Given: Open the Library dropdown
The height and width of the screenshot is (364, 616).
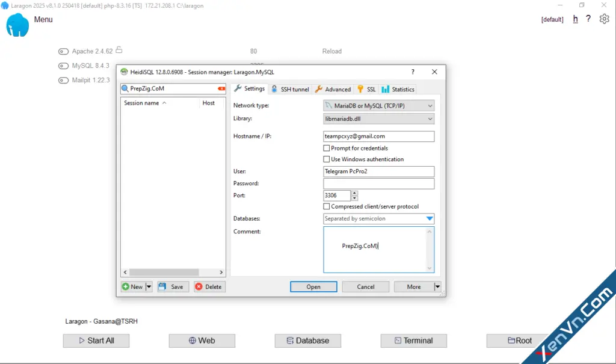Looking at the screenshot, I should pyautogui.click(x=379, y=119).
